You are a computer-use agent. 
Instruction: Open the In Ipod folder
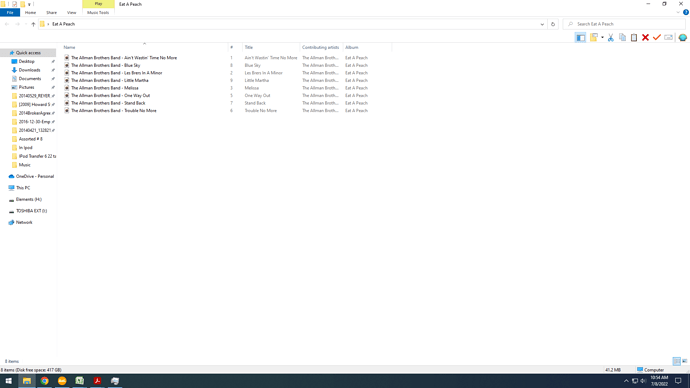[26, 148]
